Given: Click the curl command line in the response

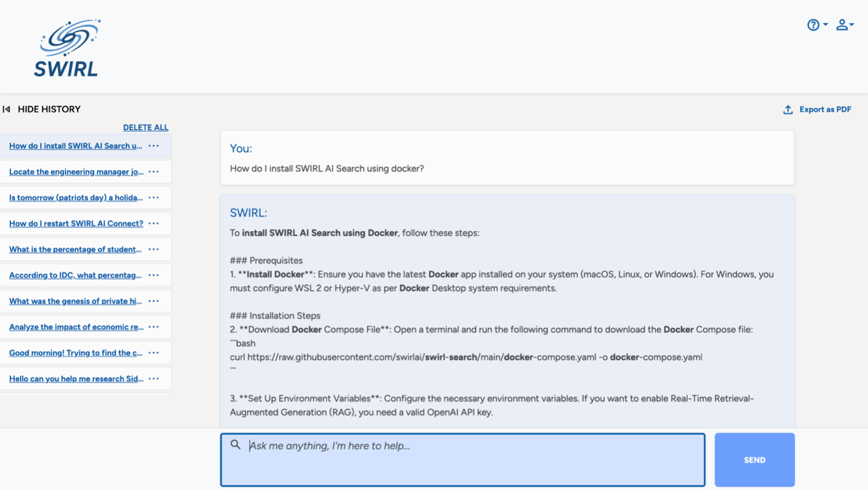Looking at the screenshot, I should tap(466, 357).
